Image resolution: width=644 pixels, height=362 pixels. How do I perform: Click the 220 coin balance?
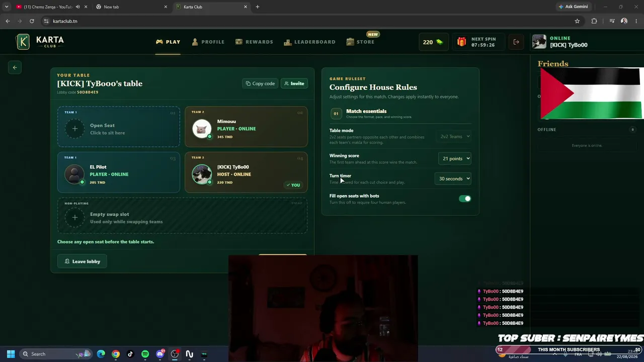click(x=433, y=42)
